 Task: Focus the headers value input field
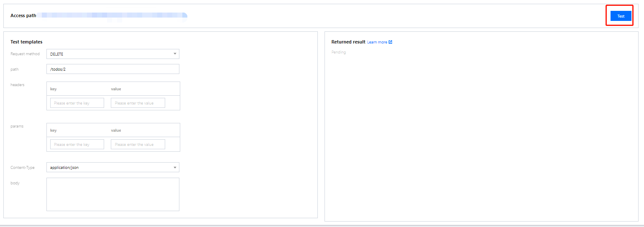click(x=138, y=103)
